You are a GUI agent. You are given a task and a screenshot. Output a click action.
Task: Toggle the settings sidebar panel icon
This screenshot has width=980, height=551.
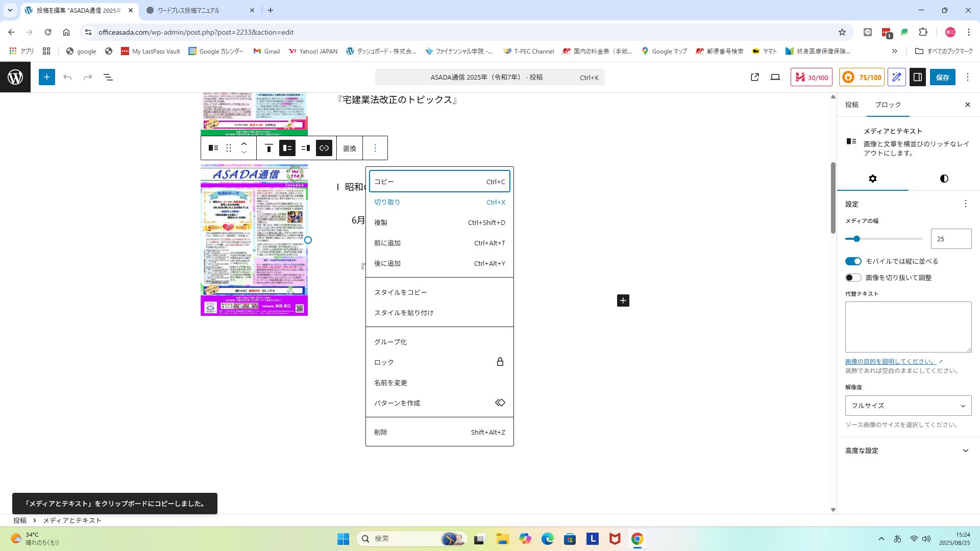pyautogui.click(x=917, y=77)
